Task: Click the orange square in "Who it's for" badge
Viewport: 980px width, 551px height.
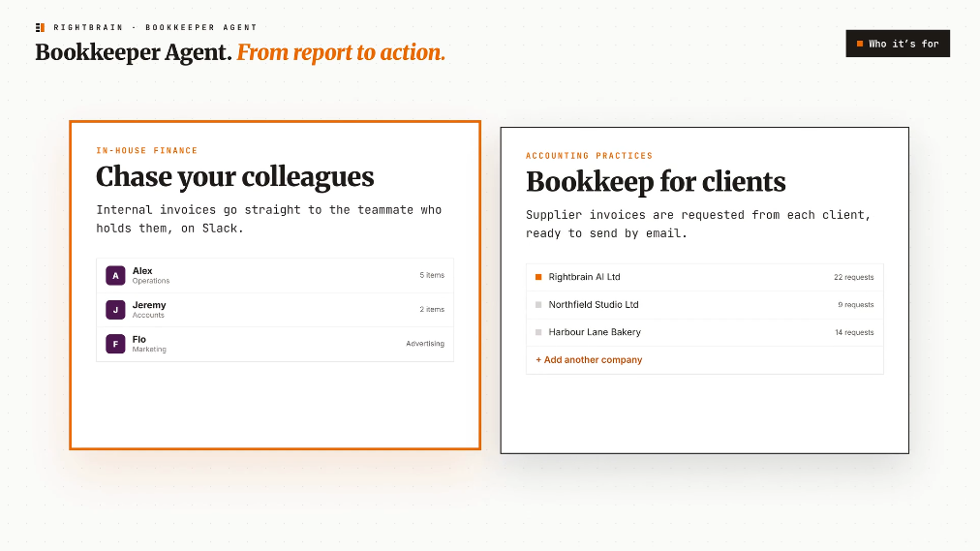Action: tap(860, 44)
